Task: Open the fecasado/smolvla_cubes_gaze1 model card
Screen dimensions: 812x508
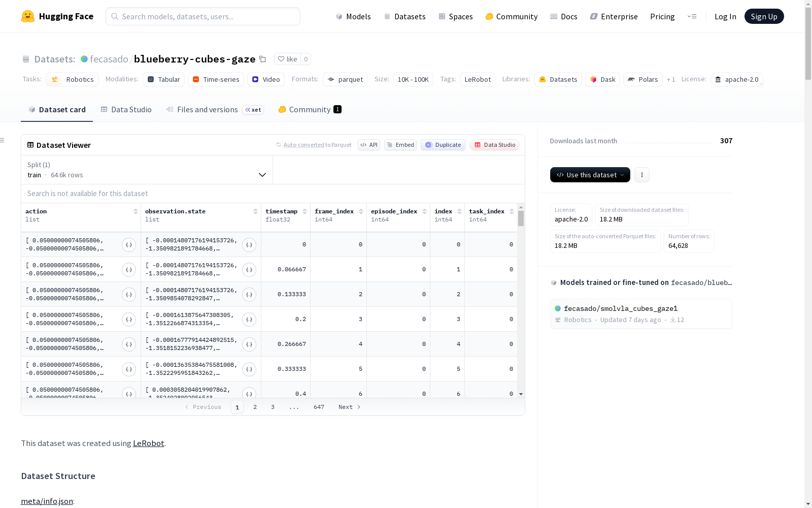Action: click(x=641, y=314)
